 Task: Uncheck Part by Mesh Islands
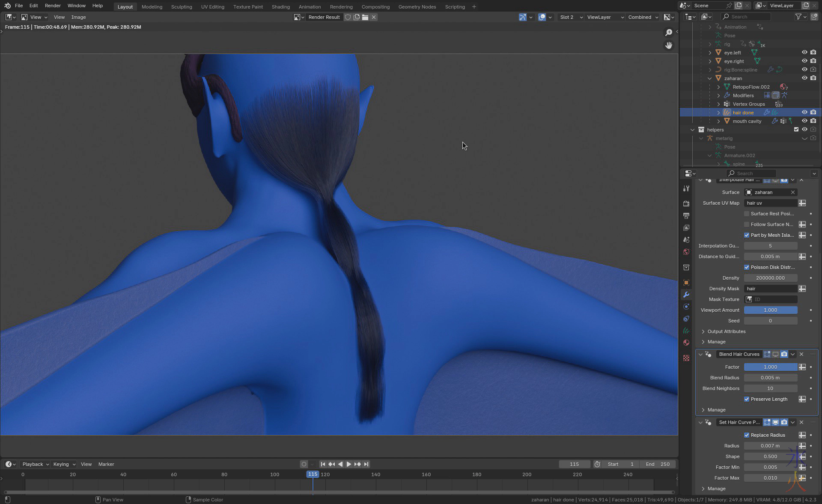pos(747,235)
